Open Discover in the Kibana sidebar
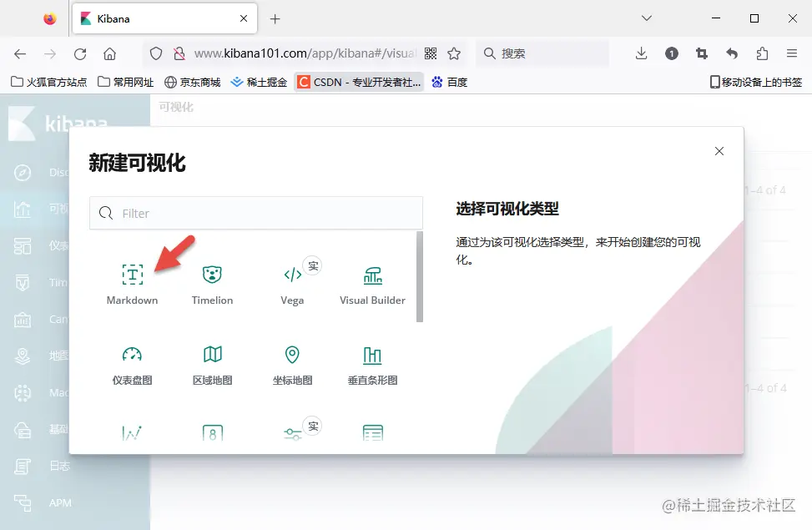This screenshot has width=812, height=530. [x=23, y=173]
